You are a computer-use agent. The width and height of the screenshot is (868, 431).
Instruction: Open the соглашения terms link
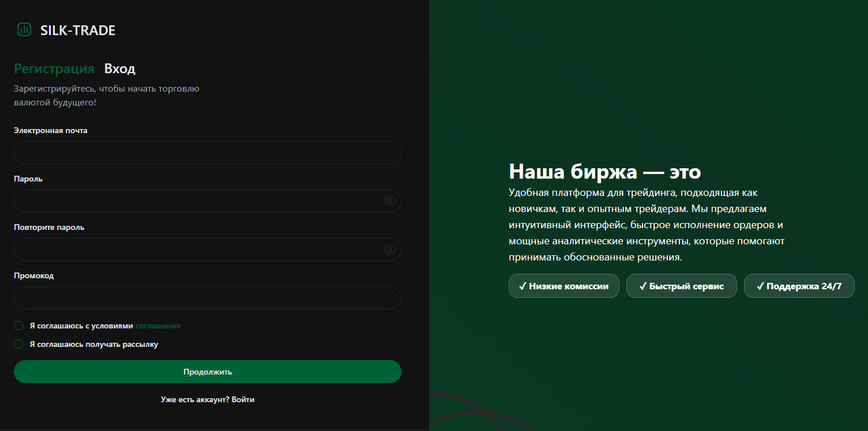[x=158, y=326]
